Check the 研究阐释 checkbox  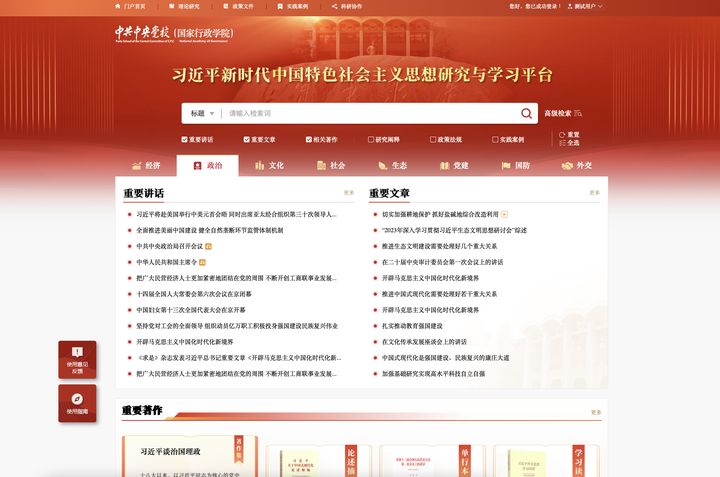tap(371, 140)
